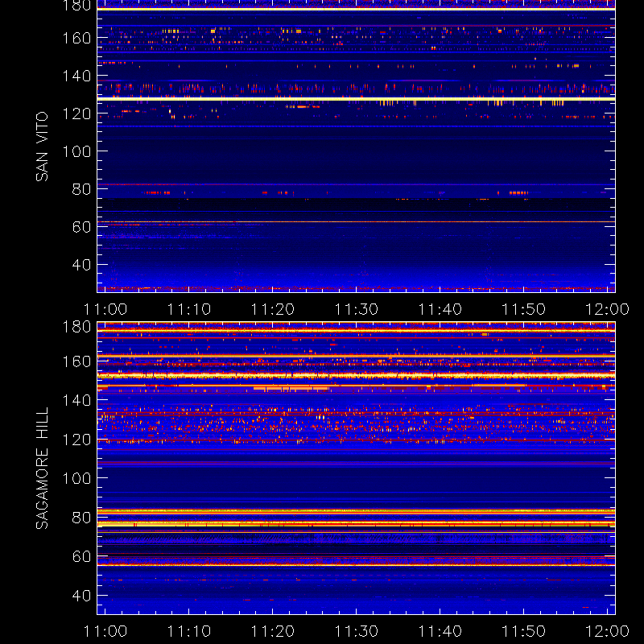Click 11:40 under the Sagamore Hill plot

[440, 631]
